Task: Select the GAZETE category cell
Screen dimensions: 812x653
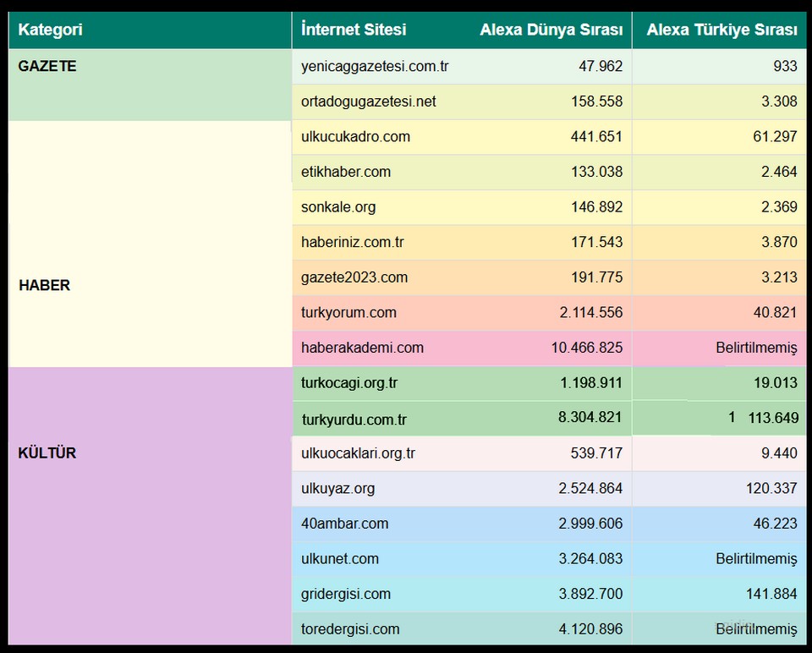Action: [47, 66]
